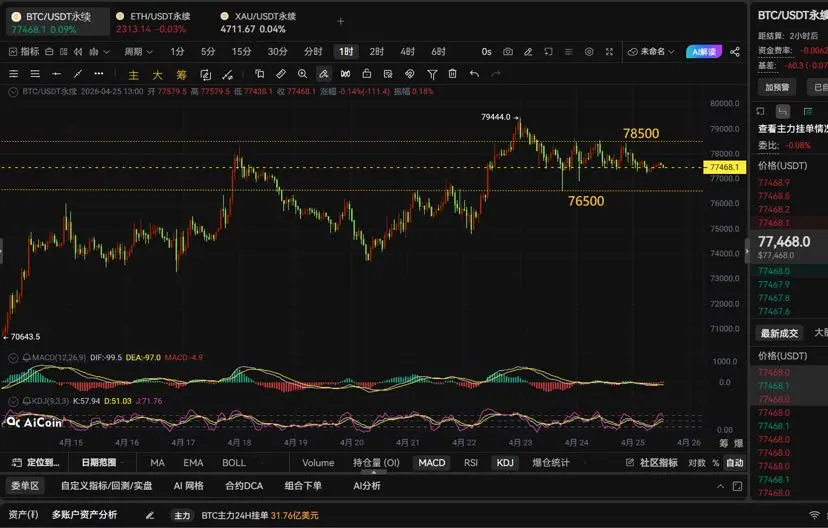Open 社区指标 community indicators
Viewport: 828px width, 528px height.
tap(652, 463)
